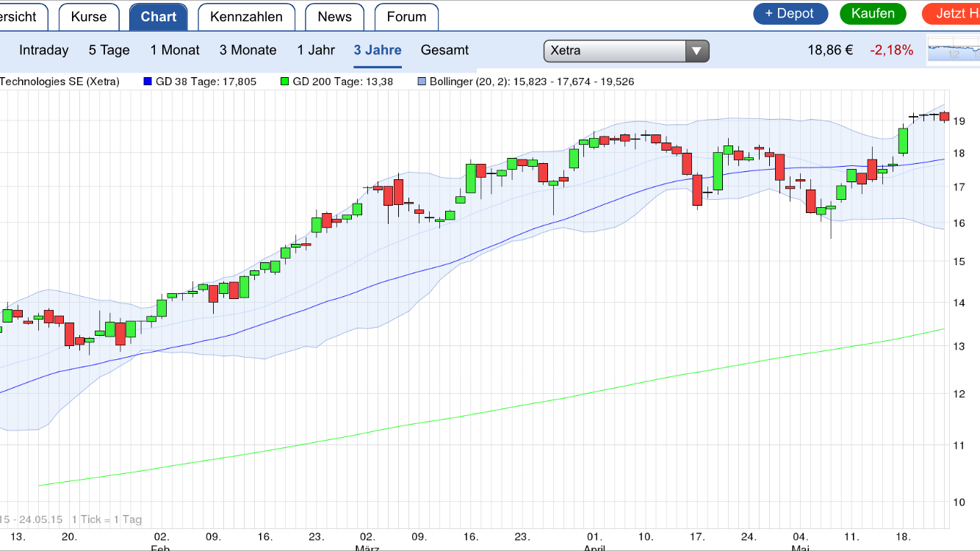
Task: Click the exchange selector arrow button
Action: [x=697, y=51]
